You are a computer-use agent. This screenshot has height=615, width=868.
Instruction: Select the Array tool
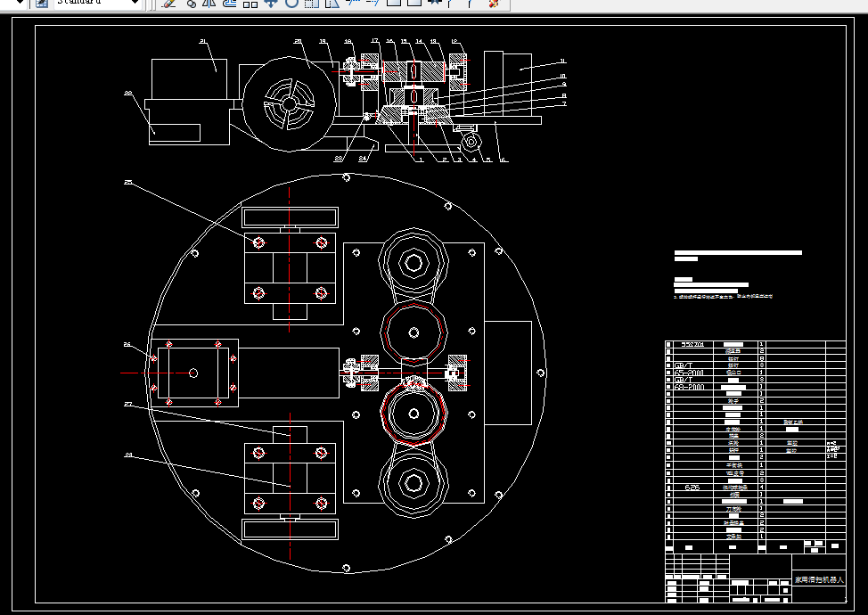coord(250,3)
